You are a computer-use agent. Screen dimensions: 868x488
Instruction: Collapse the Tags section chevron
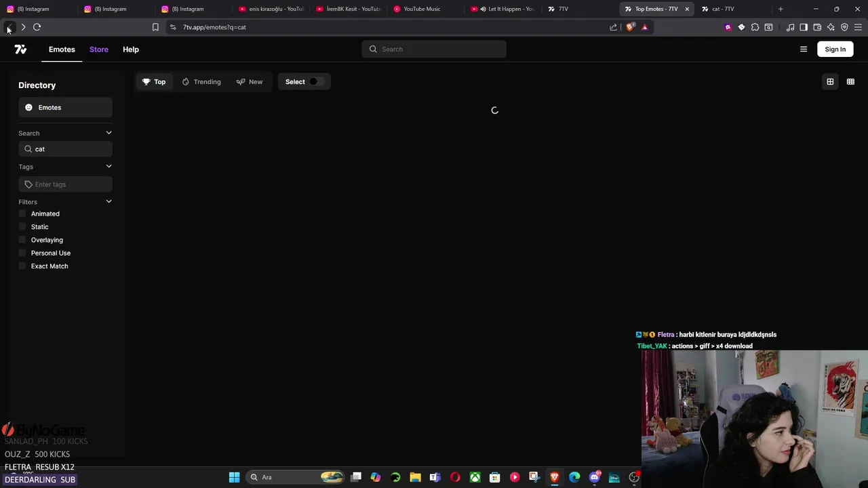click(108, 166)
